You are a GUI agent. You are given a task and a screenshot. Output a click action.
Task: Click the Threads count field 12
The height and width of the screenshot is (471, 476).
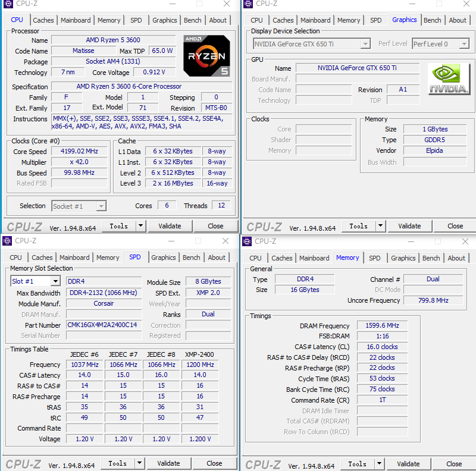[x=221, y=205]
